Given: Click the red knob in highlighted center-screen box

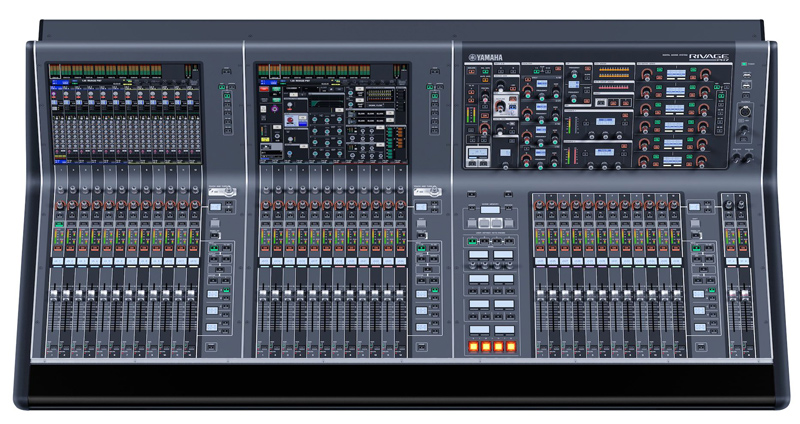Looking at the screenshot, I should click(292, 121).
